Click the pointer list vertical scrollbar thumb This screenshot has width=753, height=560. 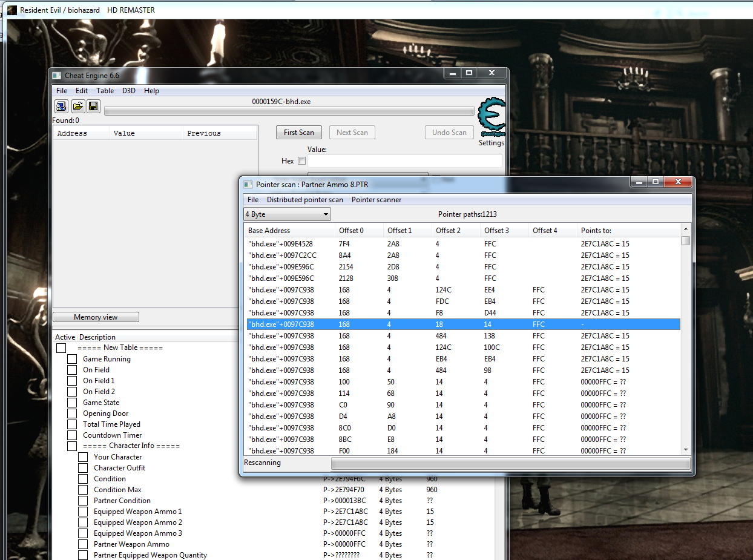coord(685,240)
